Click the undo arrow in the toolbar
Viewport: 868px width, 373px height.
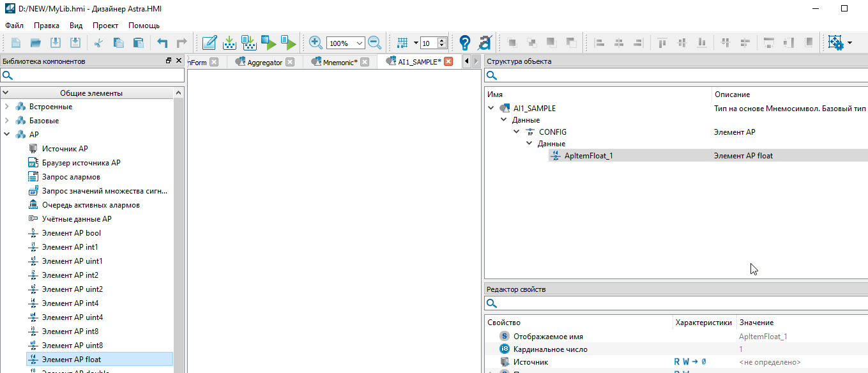tap(162, 43)
